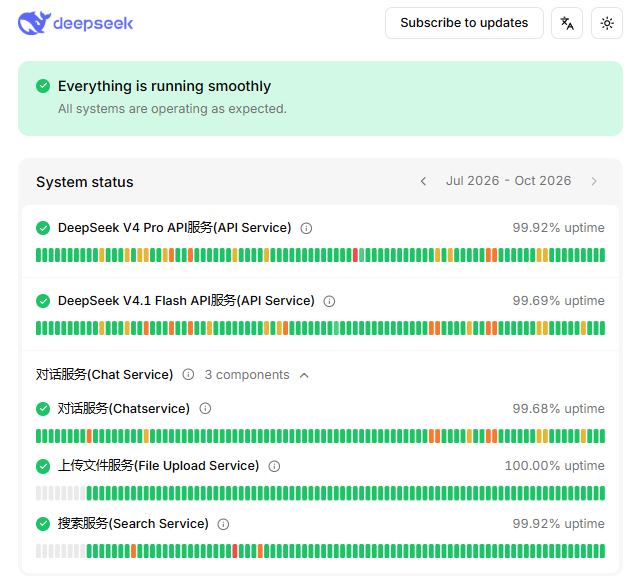Click the red incident bar in V4 Pro API timeline

click(355, 255)
